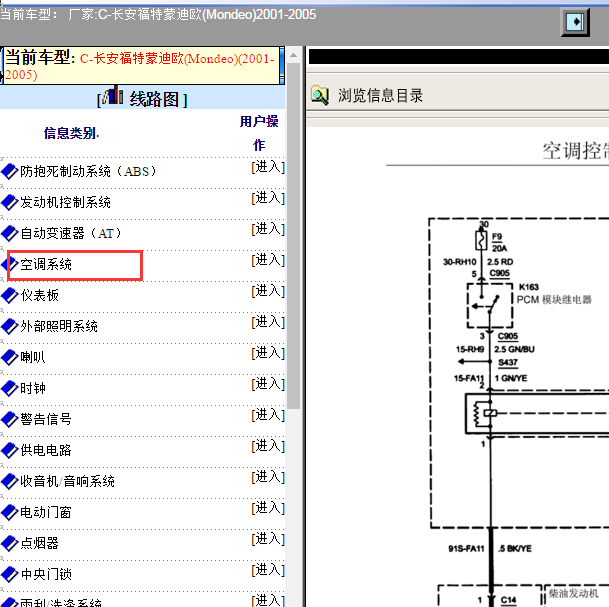Select 发动机控制系统 category text

coord(65,202)
